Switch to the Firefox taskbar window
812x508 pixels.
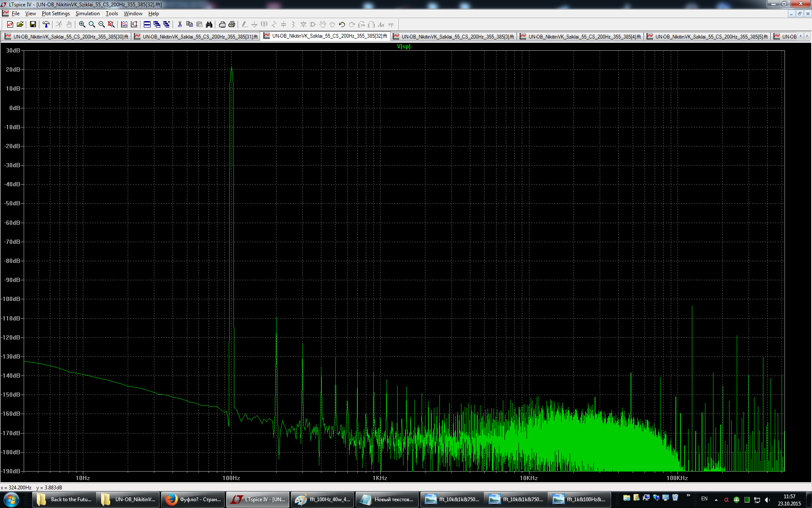point(193,500)
